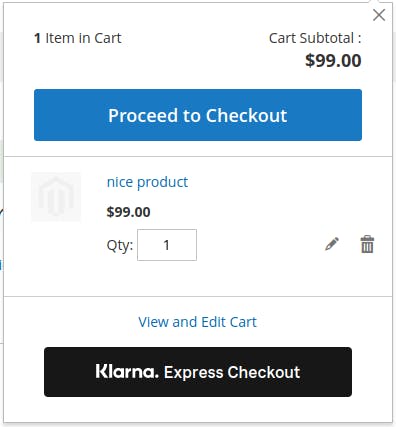Click the word Checkout in blue button
The width and height of the screenshot is (396, 427).
(x=246, y=116)
